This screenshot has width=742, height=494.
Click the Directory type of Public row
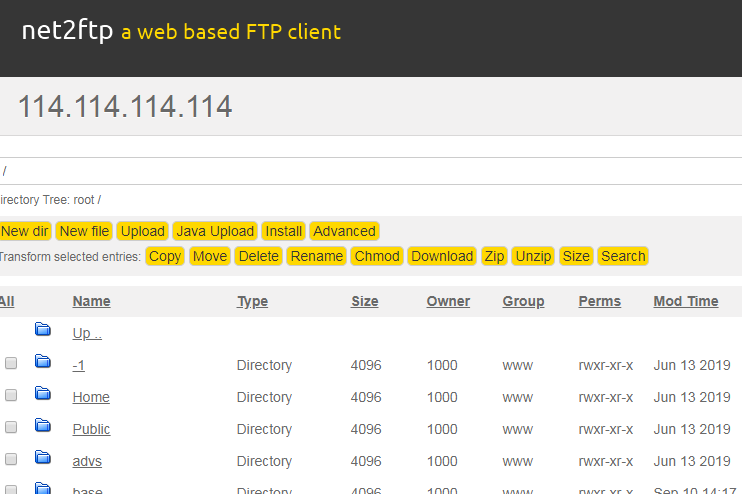[x=264, y=429]
